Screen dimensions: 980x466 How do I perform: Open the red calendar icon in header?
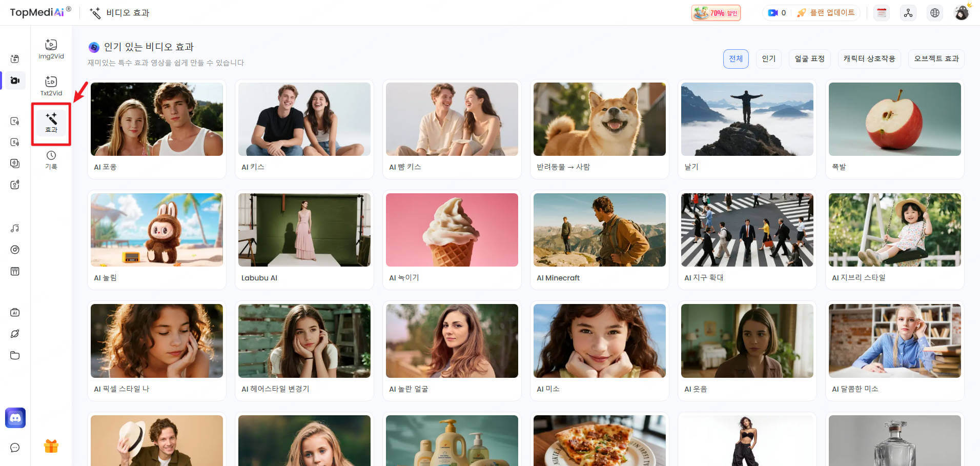point(882,13)
